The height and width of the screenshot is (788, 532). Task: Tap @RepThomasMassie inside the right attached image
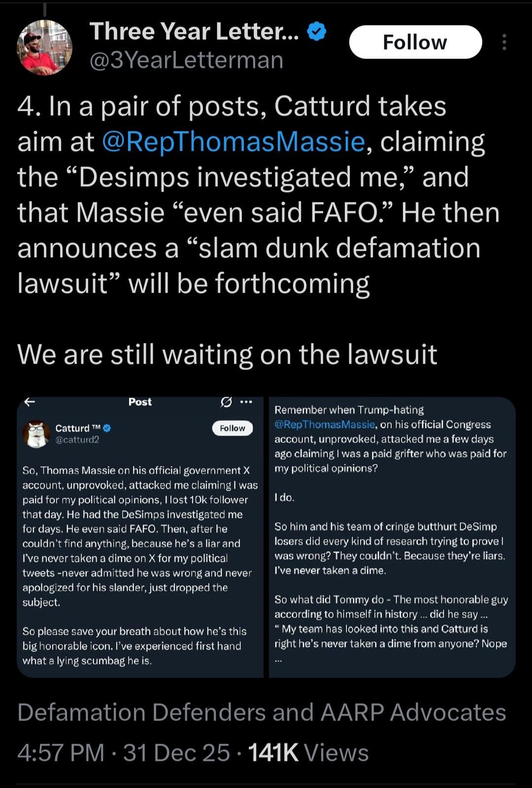click(325, 425)
